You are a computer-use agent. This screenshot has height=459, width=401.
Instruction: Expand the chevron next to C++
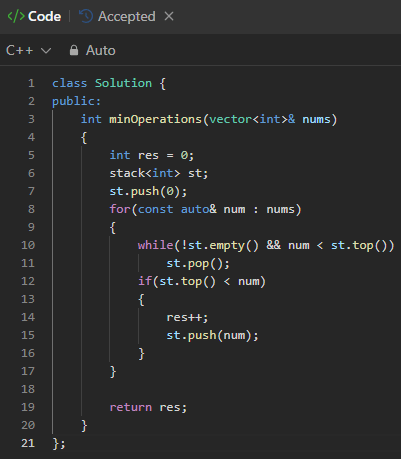46,51
